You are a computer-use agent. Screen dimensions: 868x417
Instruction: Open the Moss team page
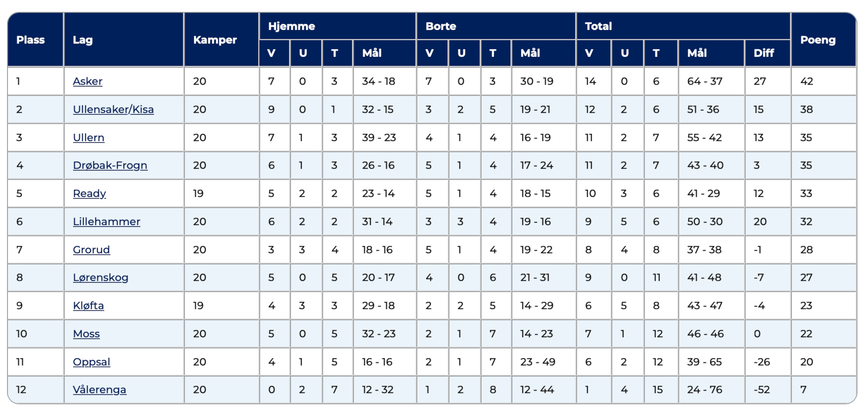tap(86, 334)
